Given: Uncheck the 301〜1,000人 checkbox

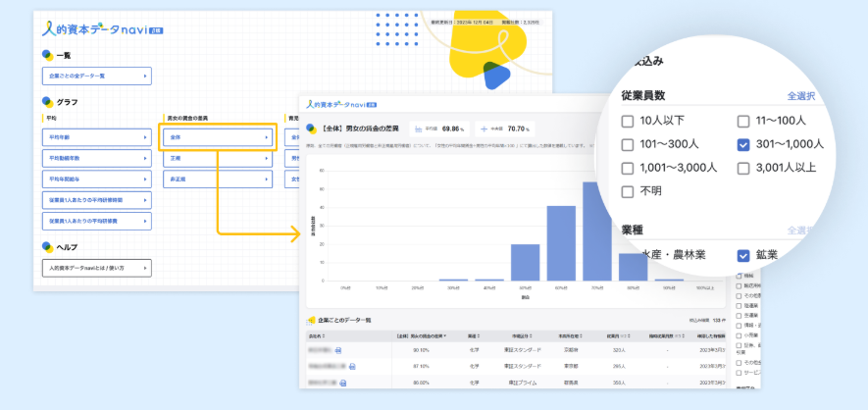Looking at the screenshot, I should click(x=742, y=144).
